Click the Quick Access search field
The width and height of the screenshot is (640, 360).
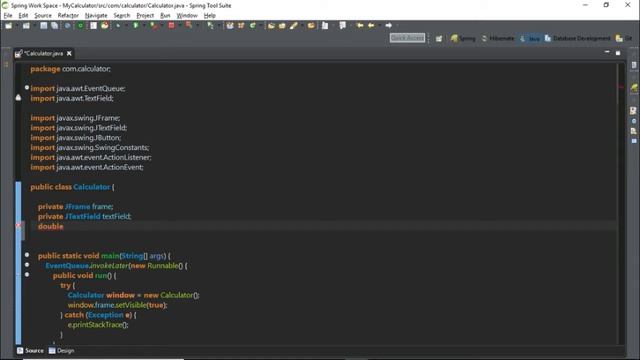pyautogui.click(x=407, y=38)
